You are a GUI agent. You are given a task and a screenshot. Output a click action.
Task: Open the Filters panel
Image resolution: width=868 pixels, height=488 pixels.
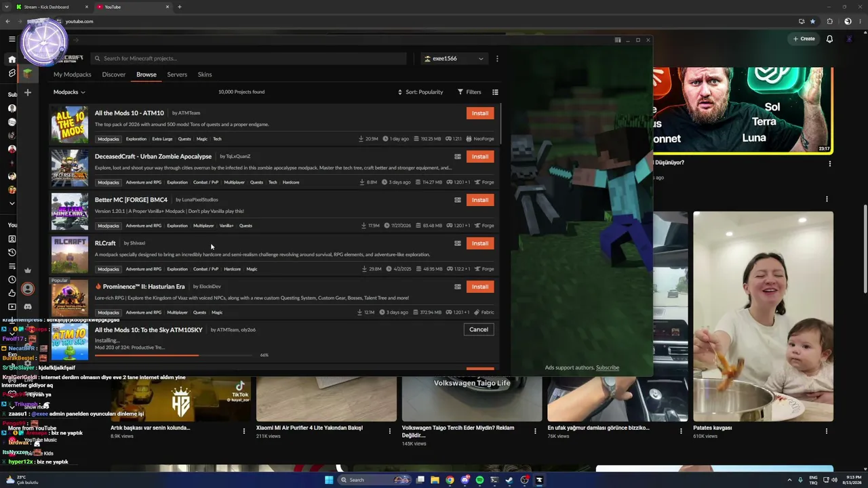point(469,92)
